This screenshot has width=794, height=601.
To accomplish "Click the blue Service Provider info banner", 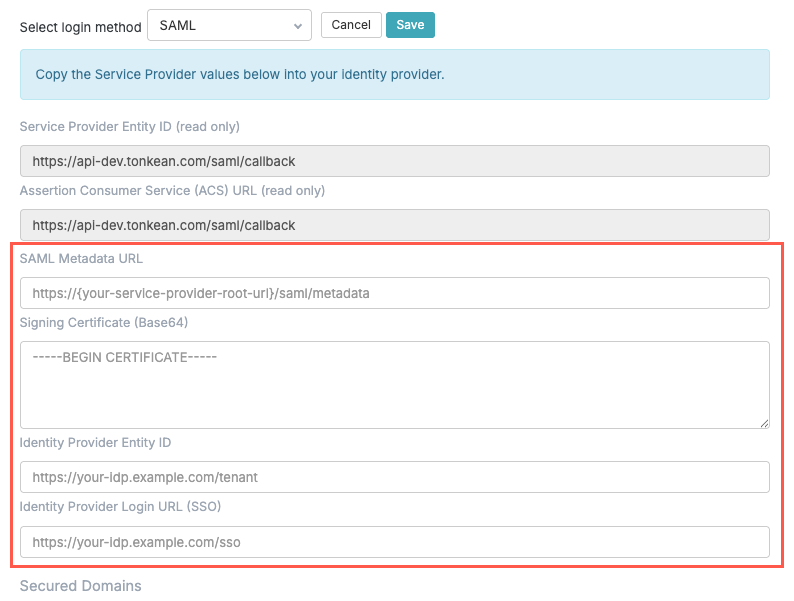I will point(394,75).
